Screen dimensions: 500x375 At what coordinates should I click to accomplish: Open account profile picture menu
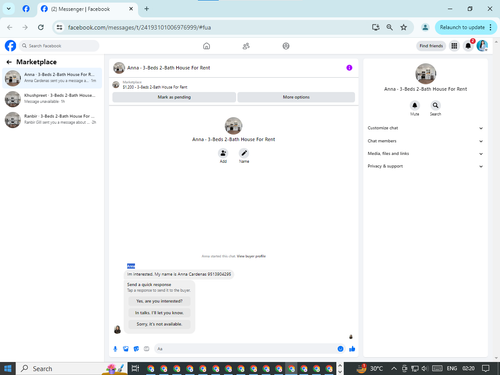click(482, 46)
